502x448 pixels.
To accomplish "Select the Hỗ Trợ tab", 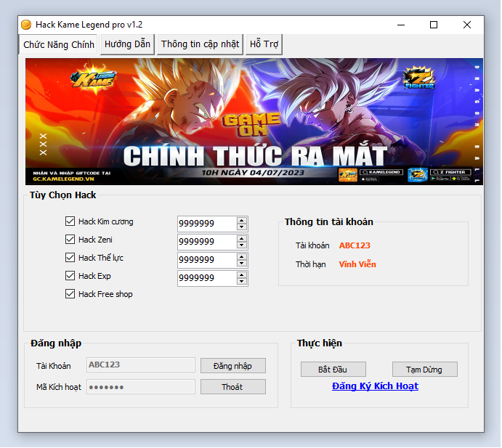I will coord(264,44).
